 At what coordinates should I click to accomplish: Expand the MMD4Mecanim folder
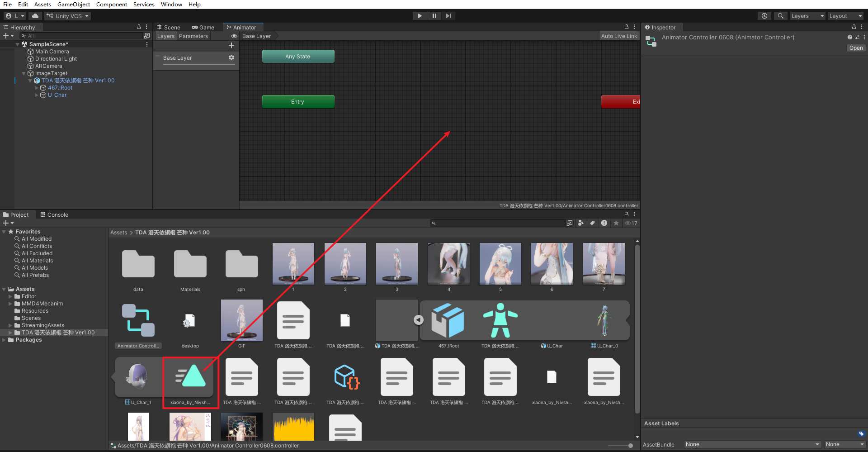[x=10, y=304]
